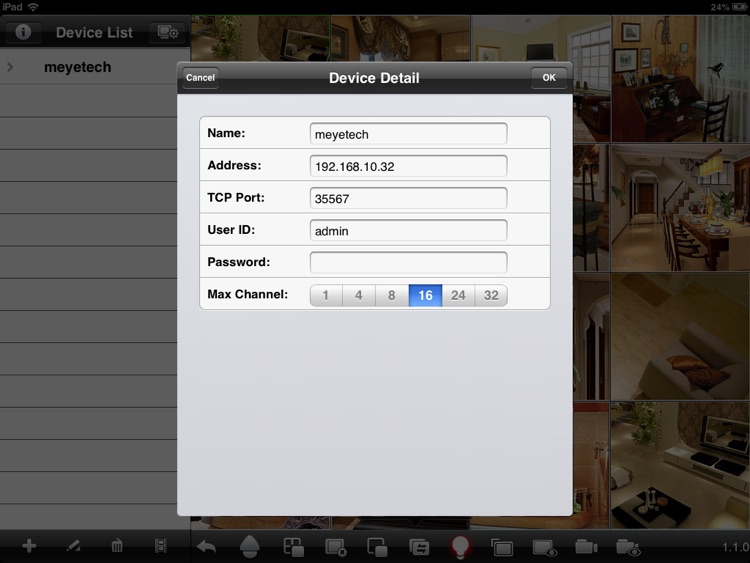The height and width of the screenshot is (563, 750).
Task: Set Max Channel to 24
Action: coord(458,295)
